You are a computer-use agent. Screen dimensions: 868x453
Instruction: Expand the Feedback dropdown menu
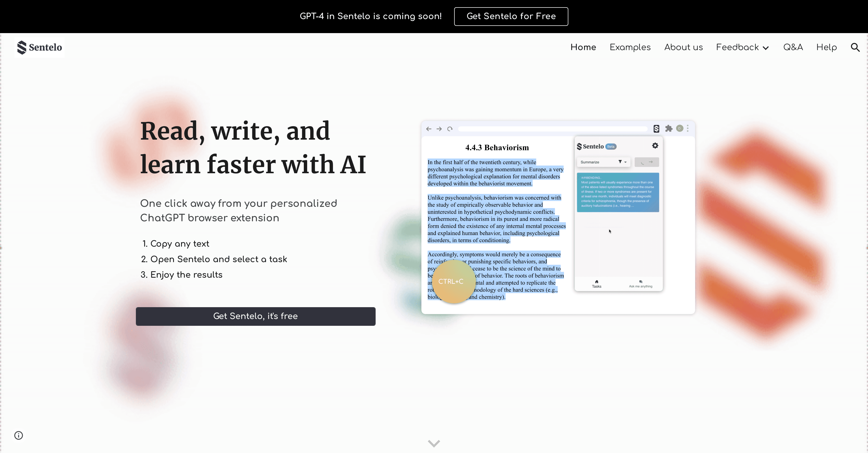(742, 47)
